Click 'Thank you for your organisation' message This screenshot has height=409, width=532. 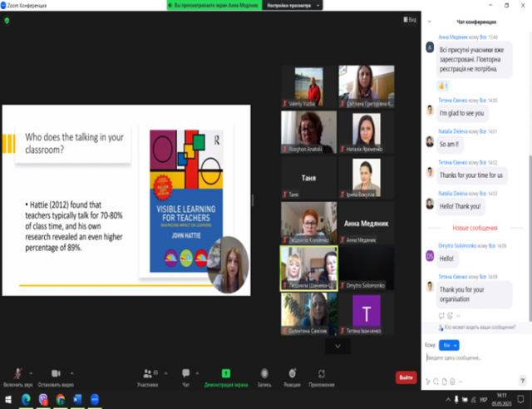point(474,294)
